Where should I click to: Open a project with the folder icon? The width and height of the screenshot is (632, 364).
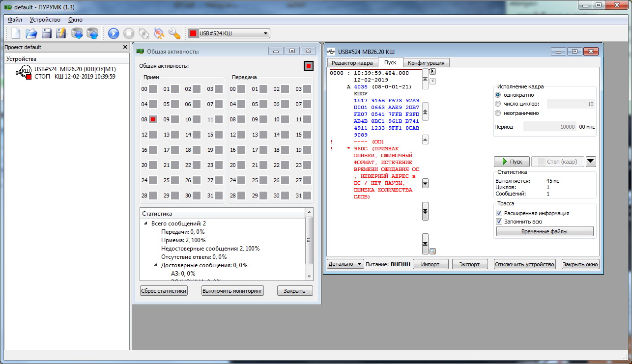click(x=31, y=33)
